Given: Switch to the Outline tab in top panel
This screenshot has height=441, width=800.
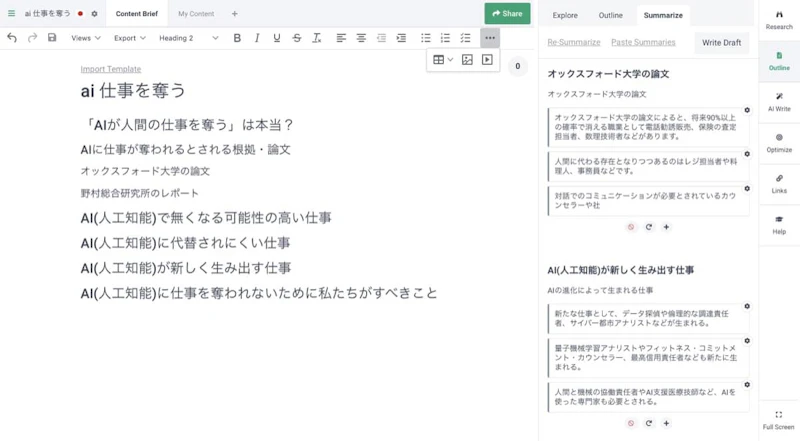Looking at the screenshot, I should click(x=610, y=15).
